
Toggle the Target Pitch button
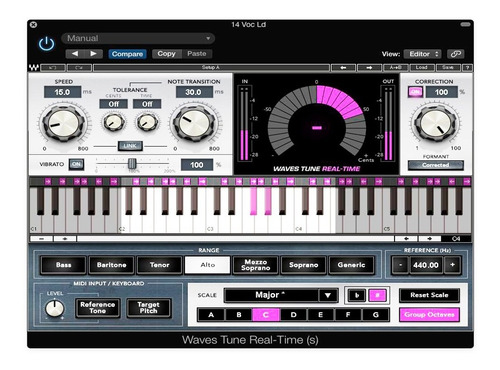pos(149,308)
